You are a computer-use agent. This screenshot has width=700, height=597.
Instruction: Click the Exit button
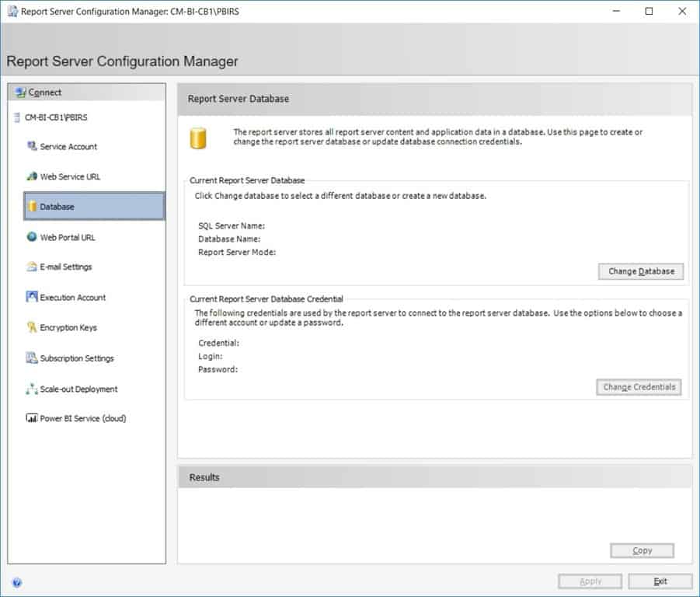click(660, 581)
